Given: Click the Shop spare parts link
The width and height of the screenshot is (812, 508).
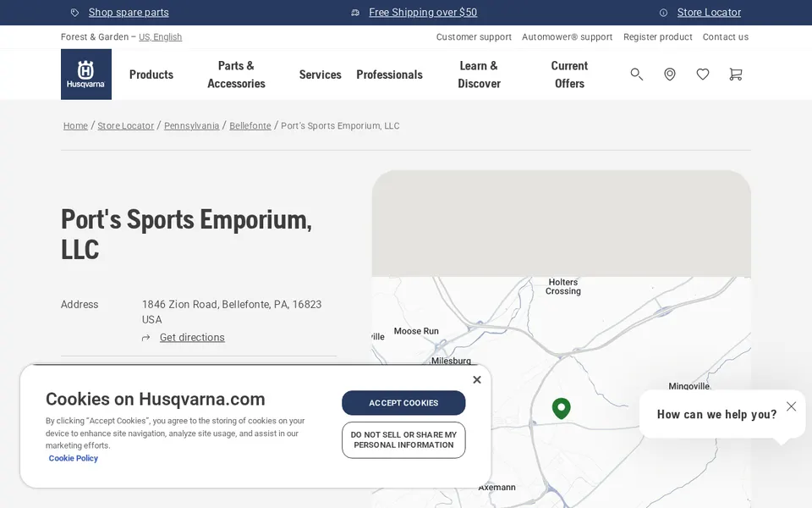Looking at the screenshot, I should (129, 13).
